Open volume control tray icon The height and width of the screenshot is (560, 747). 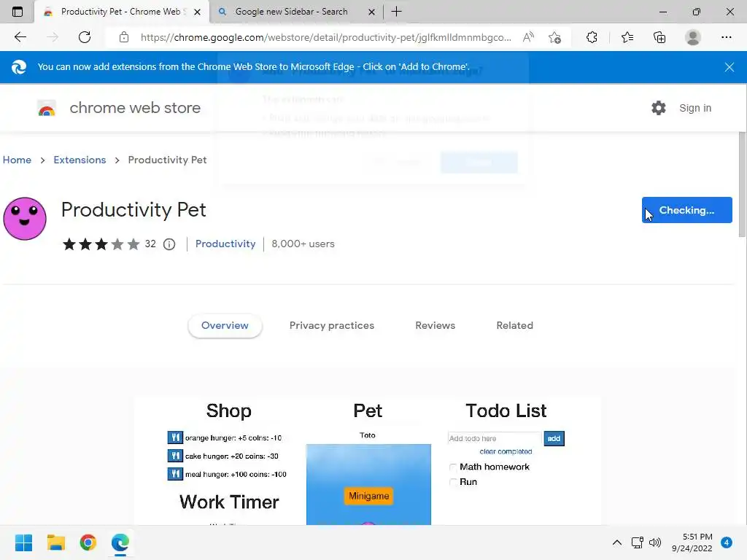click(x=655, y=542)
